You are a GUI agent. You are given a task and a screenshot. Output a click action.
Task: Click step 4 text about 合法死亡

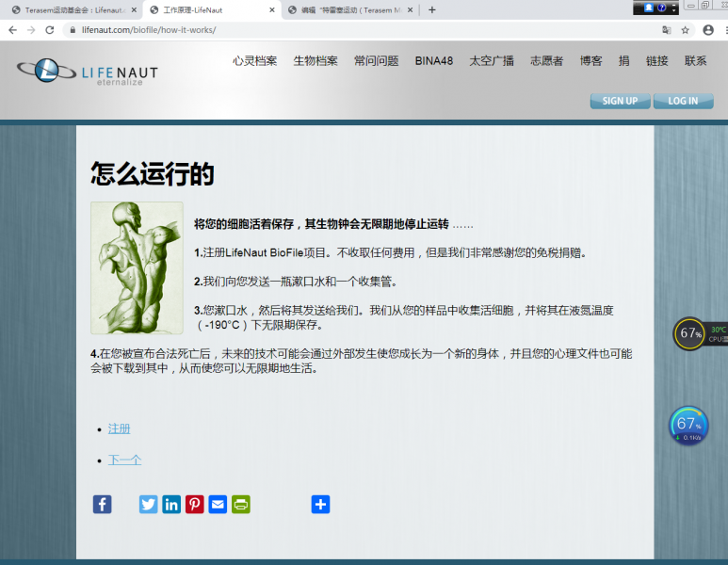(x=362, y=362)
